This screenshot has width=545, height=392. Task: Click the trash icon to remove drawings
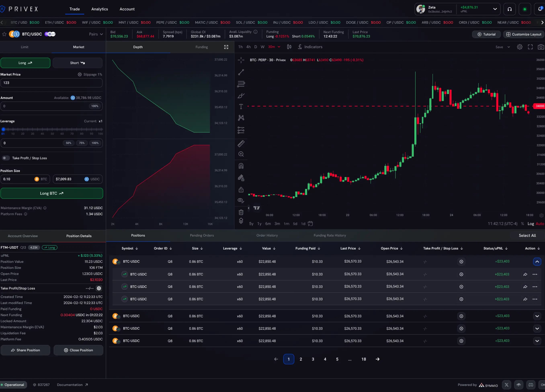(241, 212)
